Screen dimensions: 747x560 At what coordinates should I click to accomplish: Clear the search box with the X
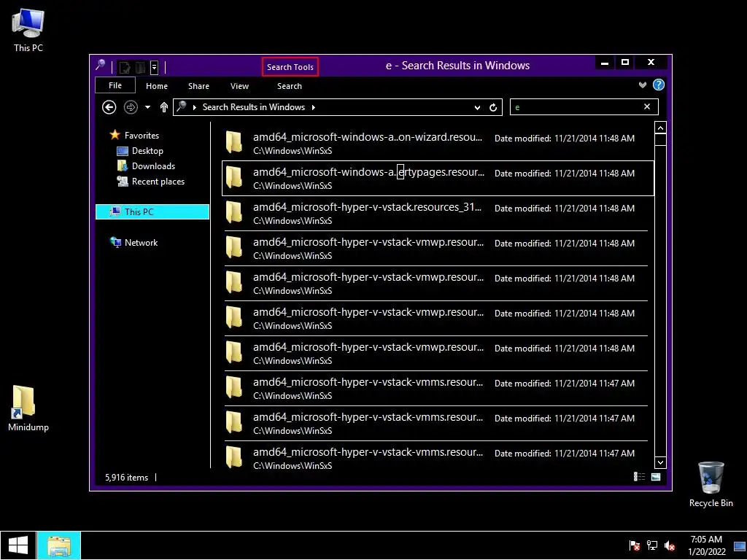[647, 106]
